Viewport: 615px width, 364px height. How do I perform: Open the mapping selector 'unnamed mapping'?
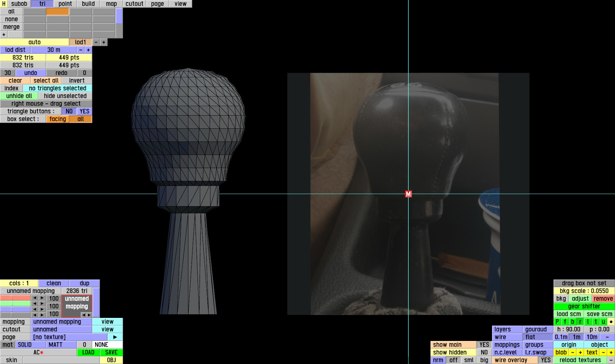point(61,322)
